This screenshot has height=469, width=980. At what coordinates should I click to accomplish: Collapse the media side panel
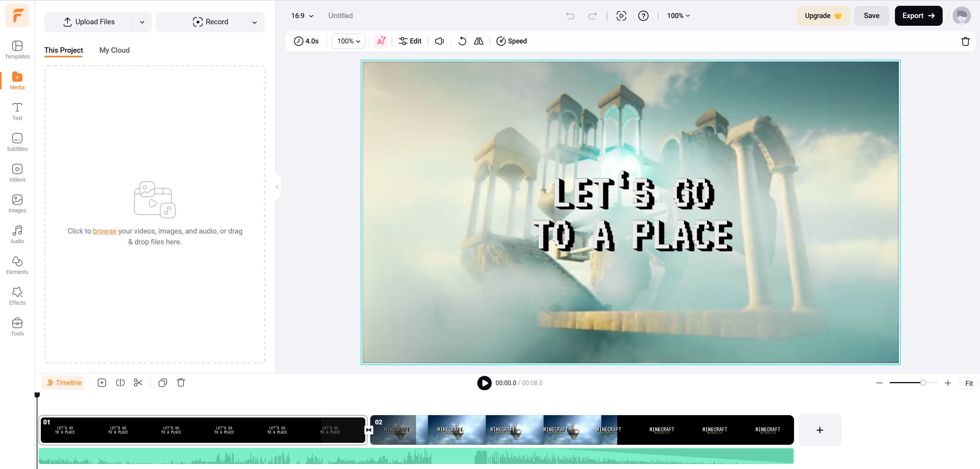277,187
